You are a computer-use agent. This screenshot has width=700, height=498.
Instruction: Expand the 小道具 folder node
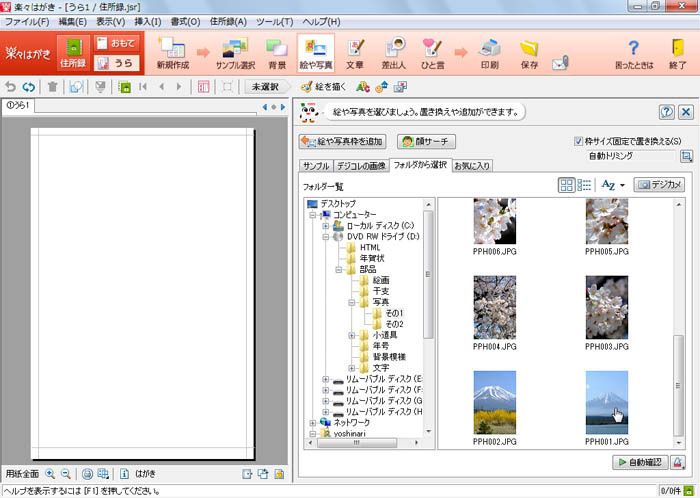[351, 335]
